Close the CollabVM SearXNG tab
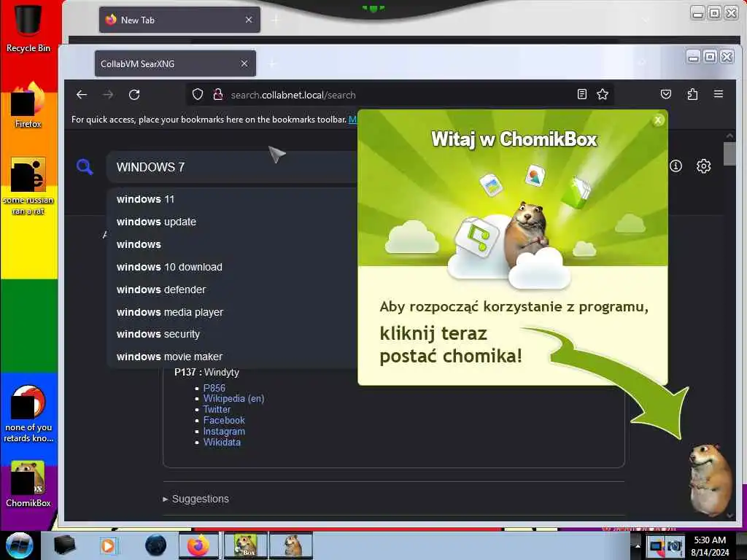Image resolution: width=747 pixels, height=560 pixels. [244, 63]
